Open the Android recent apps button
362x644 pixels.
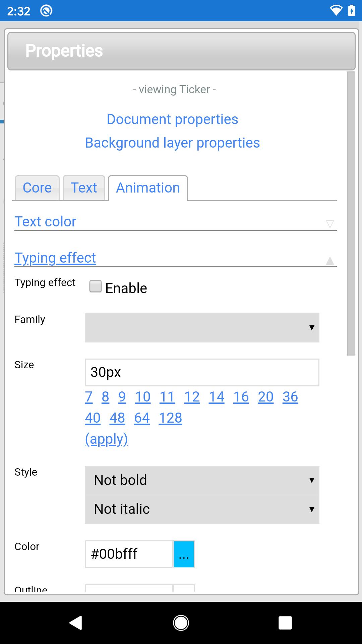point(285,623)
